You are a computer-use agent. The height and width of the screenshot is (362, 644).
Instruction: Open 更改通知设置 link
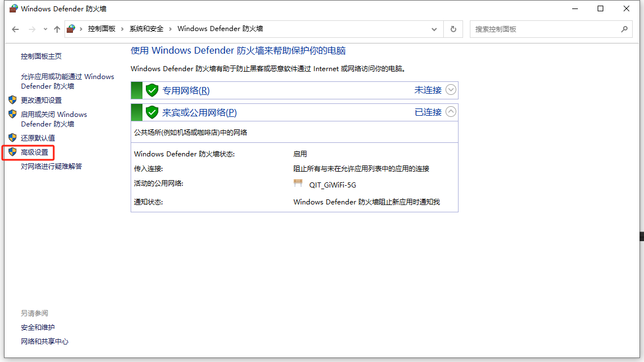pos(41,100)
